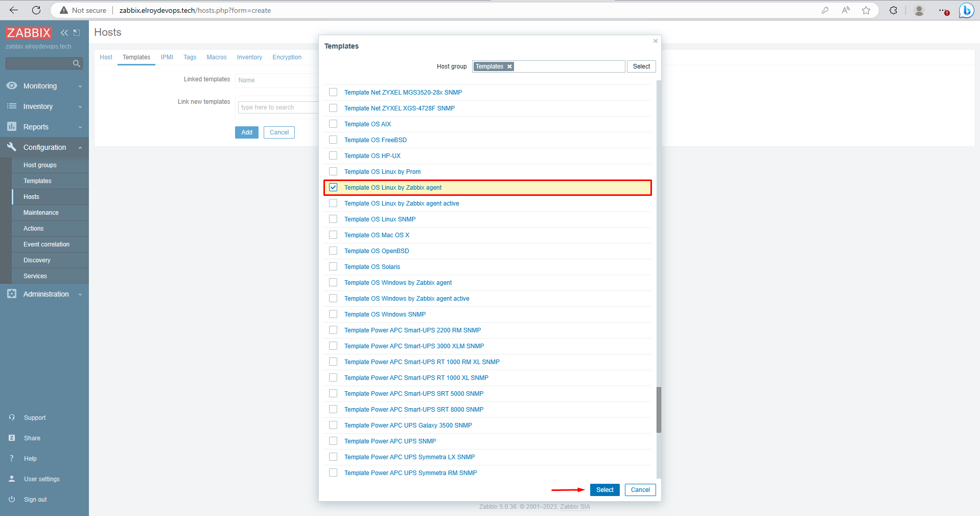Check Template OS AIX checkbox
Viewport: 980px width, 516px height.
coord(333,124)
